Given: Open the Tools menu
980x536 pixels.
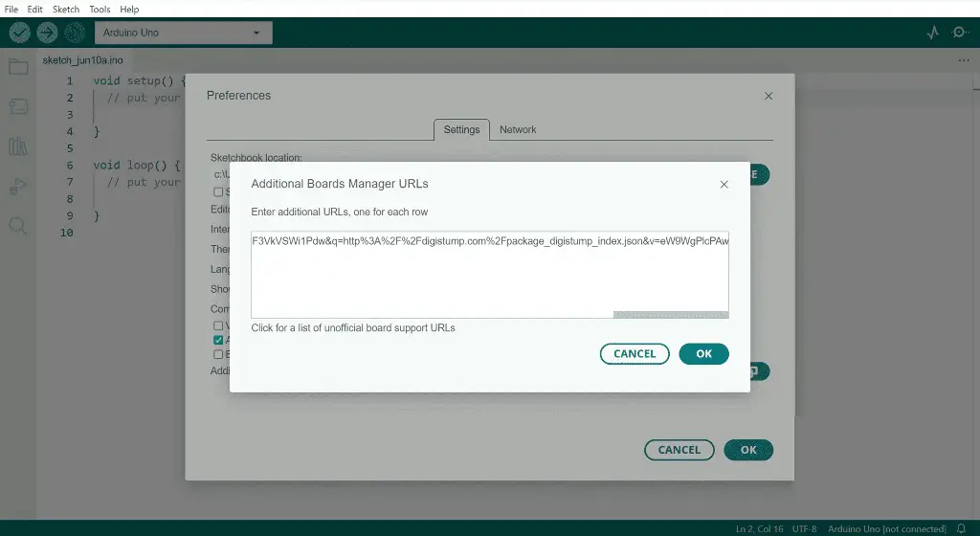Looking at the screenshot, I should [x=100, y=10].
